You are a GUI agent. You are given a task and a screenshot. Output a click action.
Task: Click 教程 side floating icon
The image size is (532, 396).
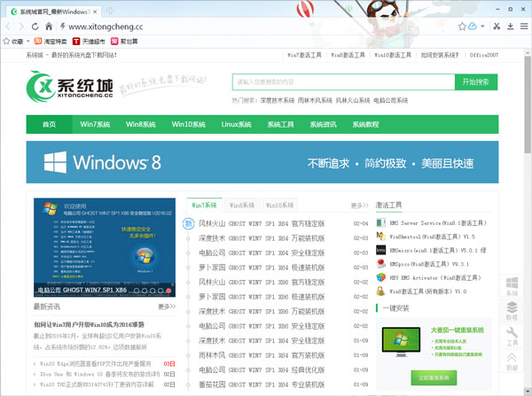[x=512, y=311]
